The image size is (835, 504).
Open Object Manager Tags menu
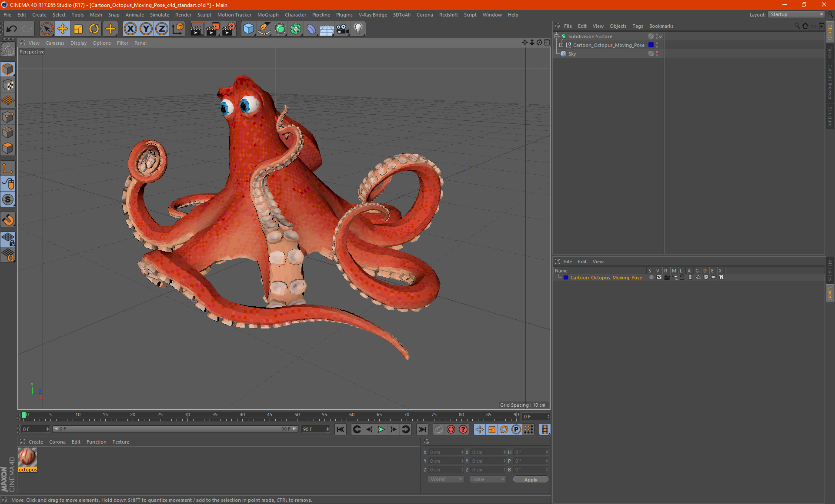(638, 26)
